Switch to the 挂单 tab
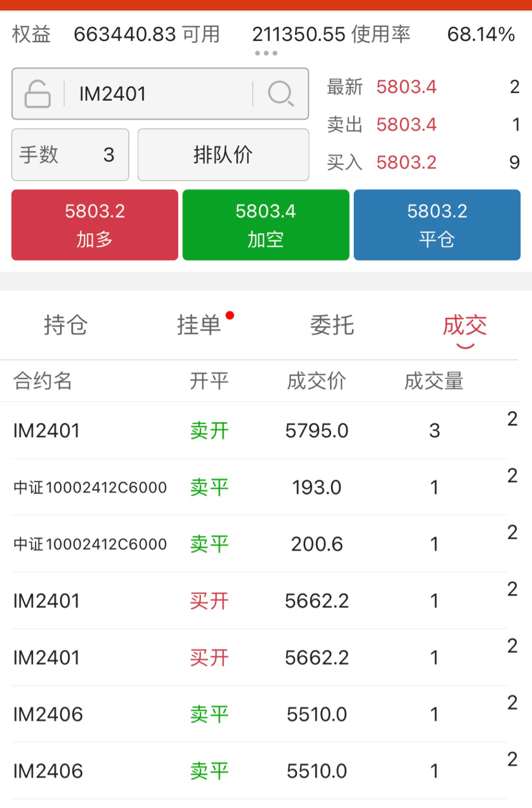Viewport: 532px width, 808px height. click(x=199, y=325)
